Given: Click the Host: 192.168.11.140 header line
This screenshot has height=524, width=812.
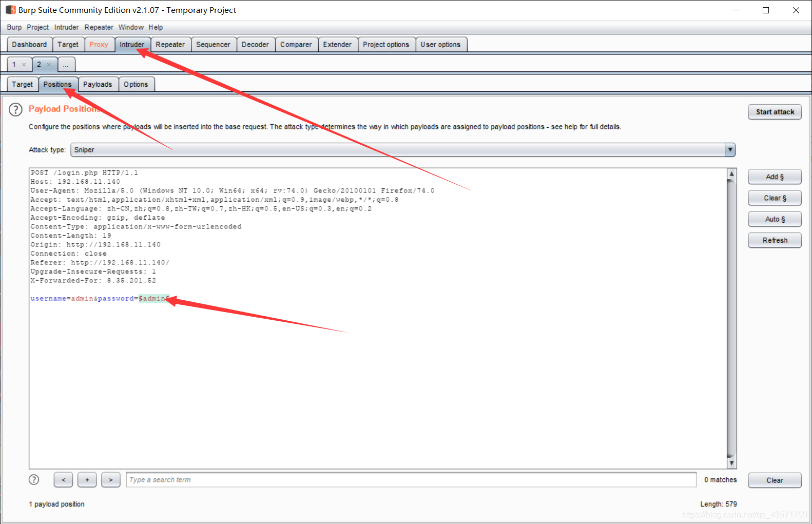Looking at the screenshot, I should coord(75,182).
